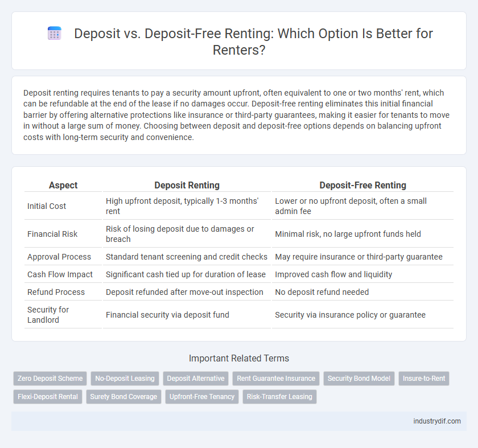This screenshot has height=448, width=478.
Task: Click 'Significant cash tied up for duration' cell
Action: (187, 274)
